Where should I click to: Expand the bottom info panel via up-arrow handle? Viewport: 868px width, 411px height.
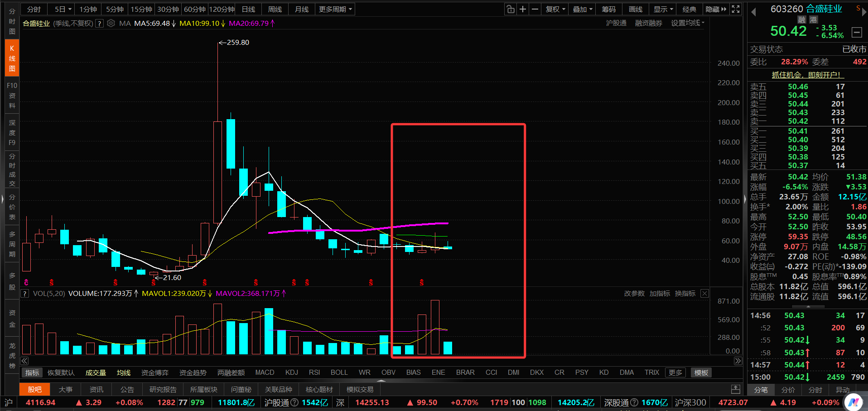381,381
